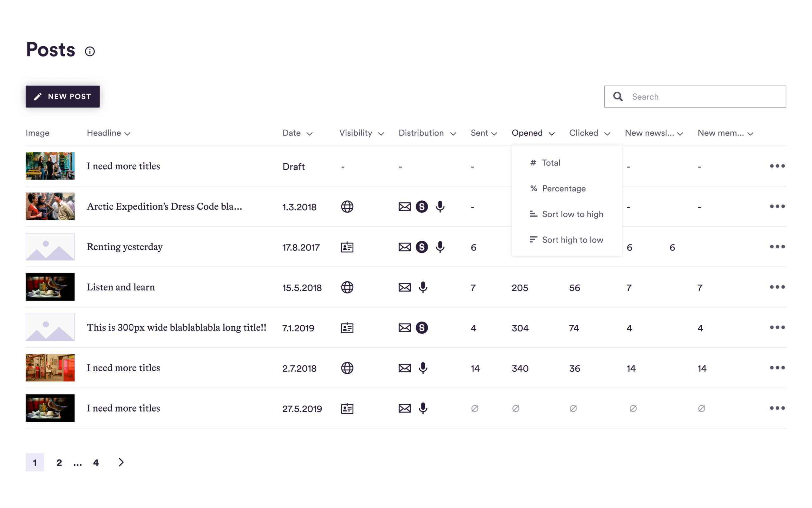Click the New Post button
Screen dimensions: 812x508
[62, 96]
